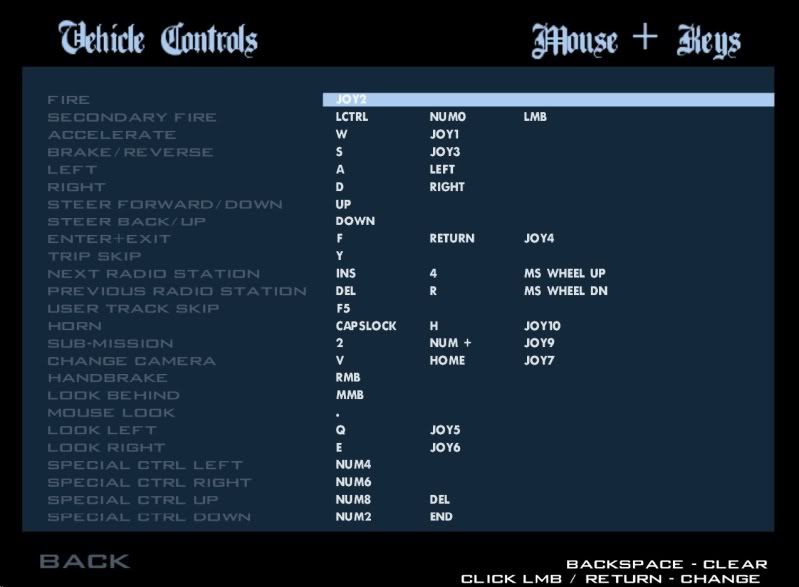Image resolution: width=799 pixels, height=587 pixels.
Task: Select the Steer Forward/Down action label
Action: [x=165, y=204]
